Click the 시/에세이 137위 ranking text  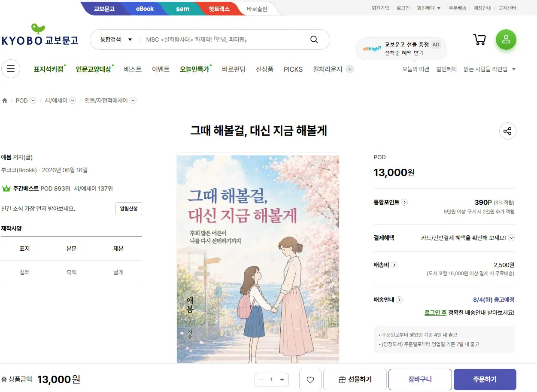93,188
